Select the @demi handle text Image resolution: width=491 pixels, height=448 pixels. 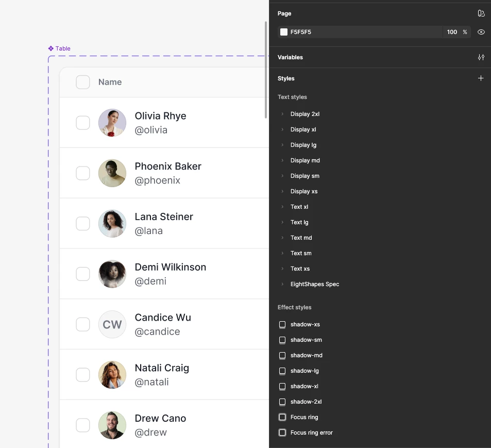pos(150,281)
